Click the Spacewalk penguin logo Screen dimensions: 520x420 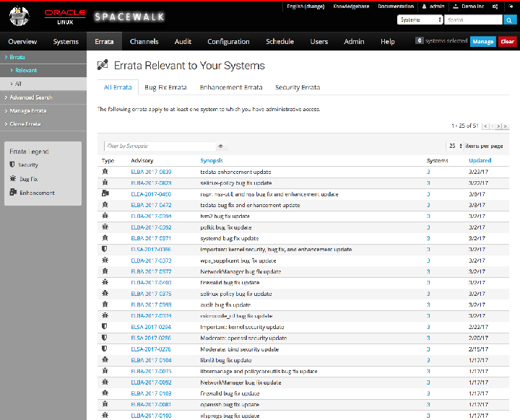coord(19,17)
